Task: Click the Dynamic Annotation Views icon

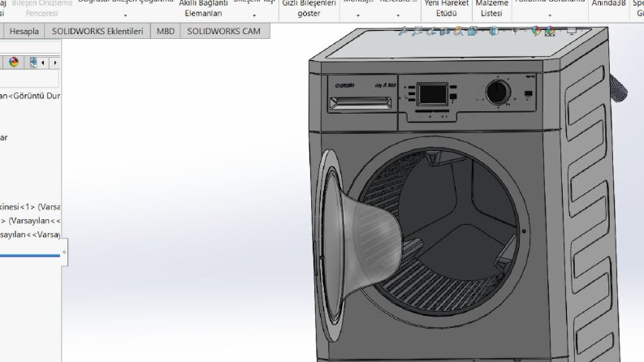Action: (x=458, y=31)
